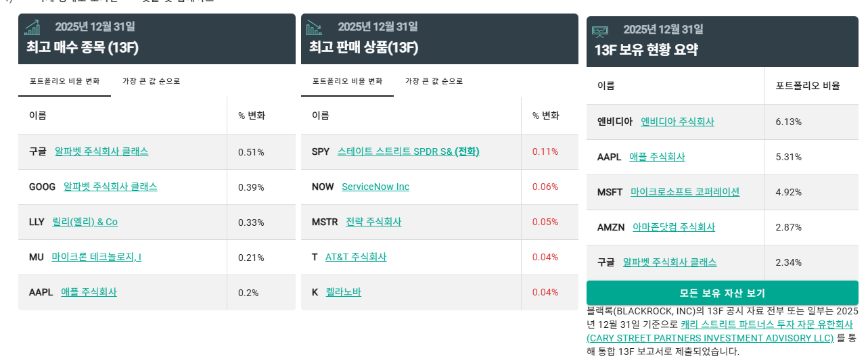Click the % 변화 column header in top buys table

(x=252, y=116)
